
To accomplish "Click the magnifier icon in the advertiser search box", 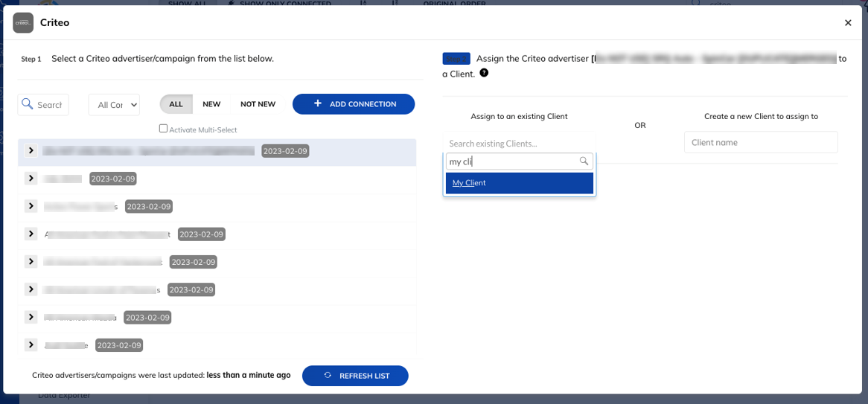I will point(27,103).
